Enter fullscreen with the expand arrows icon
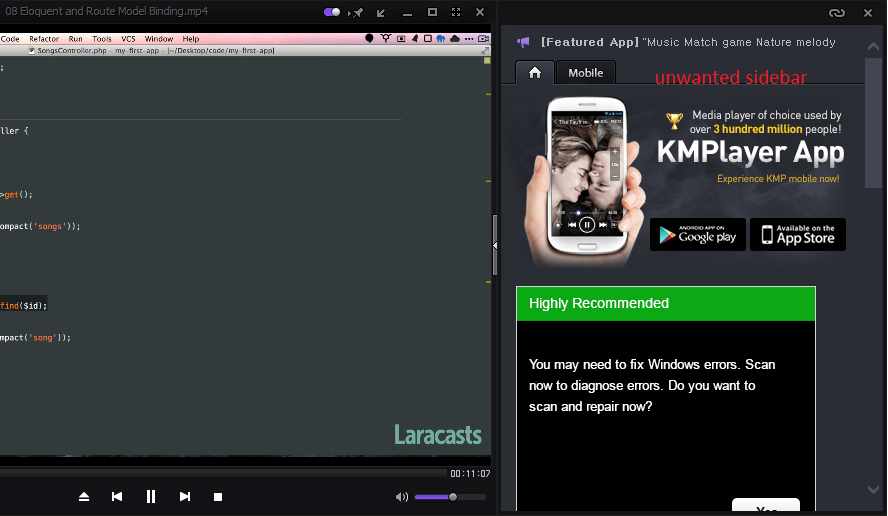Image resolution: width=888 pixels, height=516 pixels. [456, 12]
